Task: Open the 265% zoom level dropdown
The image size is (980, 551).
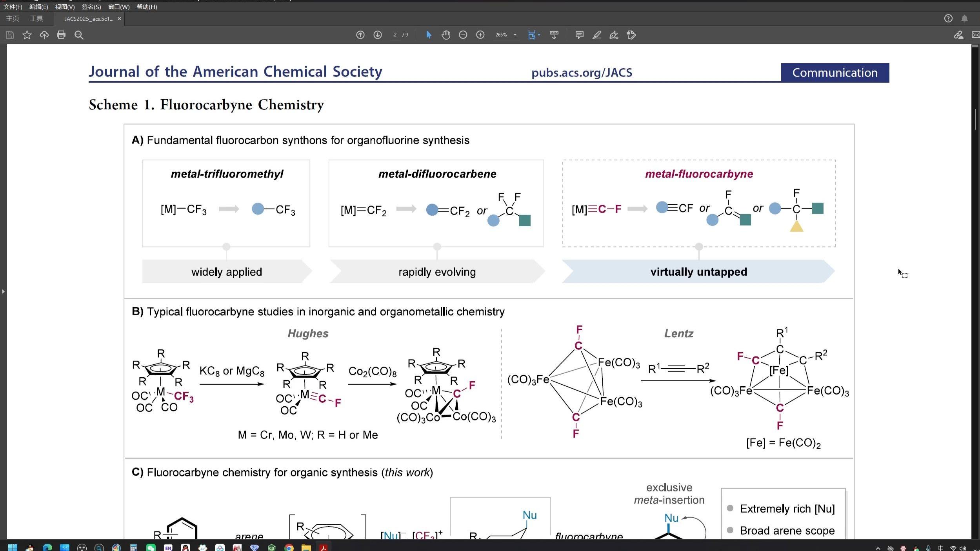Action: [515, 35]
